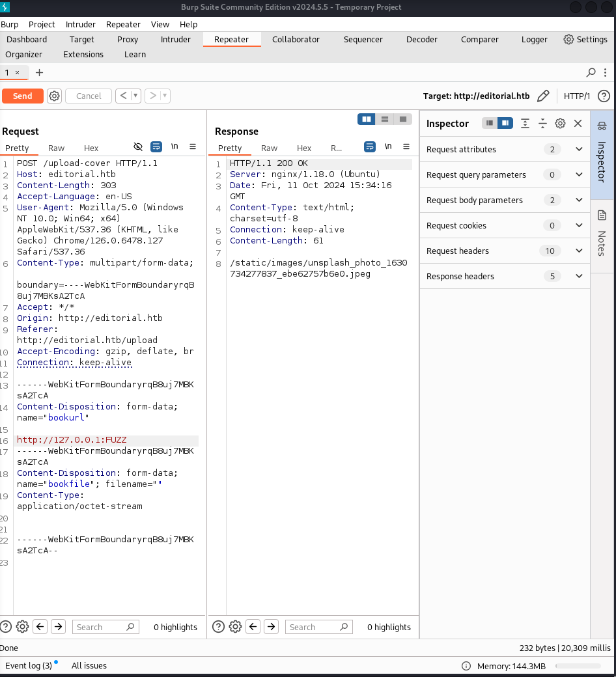616x677 pixels.
Task: Toggle request non-printable \n characters
Action: [x=175, y=147]
